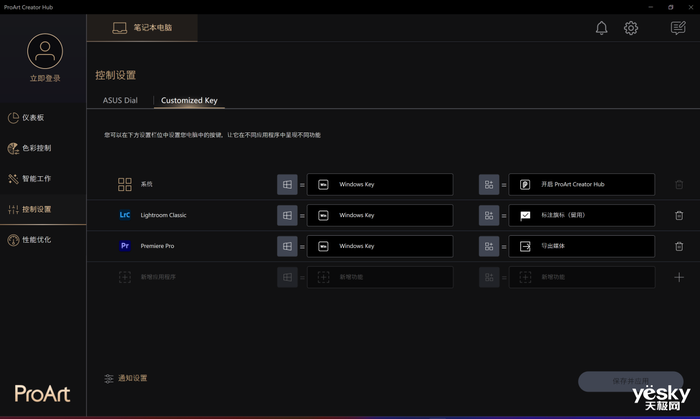Screen dimensions: 700x419
Task: Open the notifications bell icon
Action: (x=601, y=28)
